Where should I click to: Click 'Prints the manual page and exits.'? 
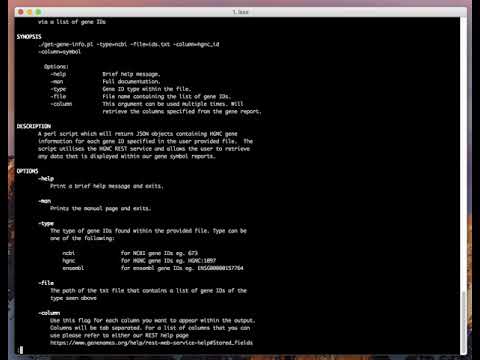coord(101,208)
